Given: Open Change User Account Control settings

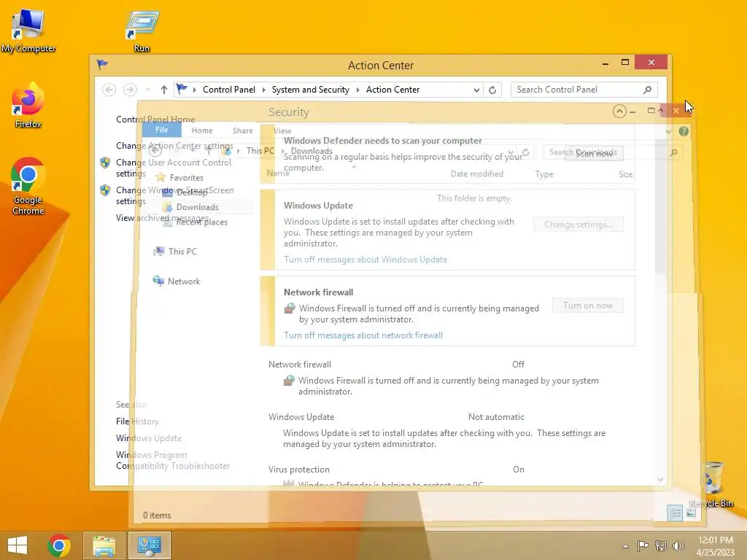Looking at the screenshot, I should [x=174, y=168].
